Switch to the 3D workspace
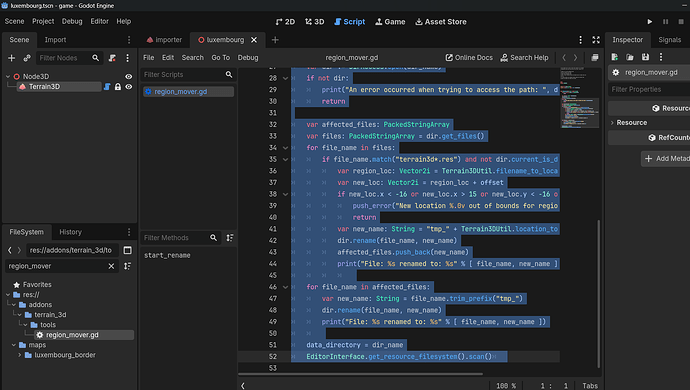 (x=314, y=22)
